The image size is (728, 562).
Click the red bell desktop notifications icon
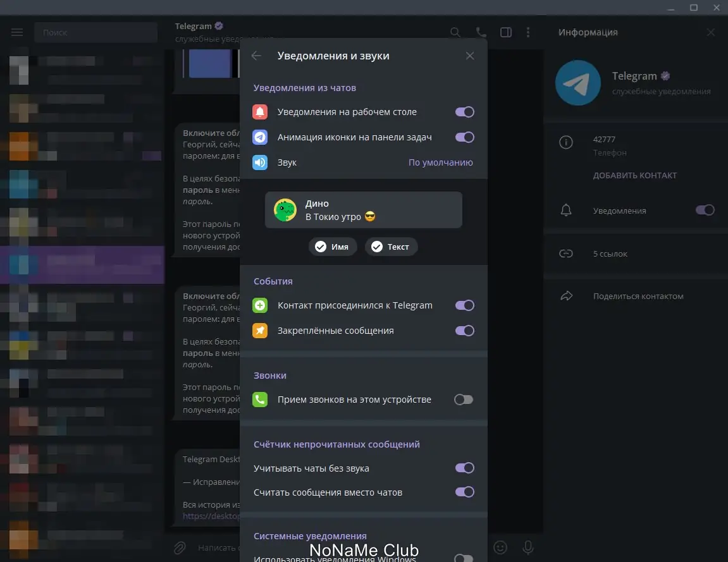pos(260,112)
